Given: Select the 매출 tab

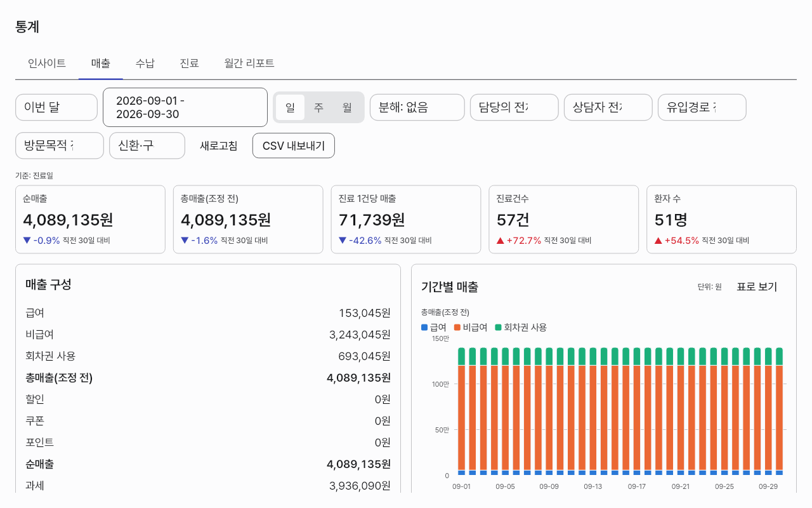Looking at the screenshot, I should [x=101, y=63].
